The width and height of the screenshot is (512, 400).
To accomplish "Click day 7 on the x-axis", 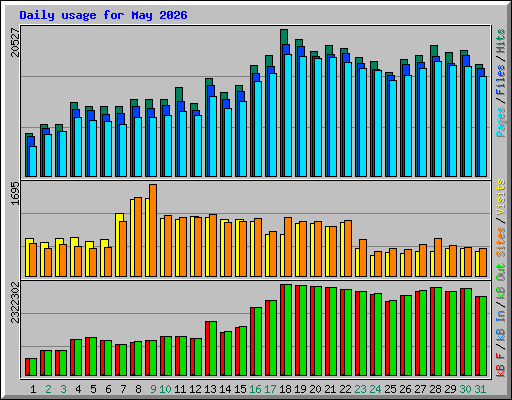I will (x=123, y=389).
